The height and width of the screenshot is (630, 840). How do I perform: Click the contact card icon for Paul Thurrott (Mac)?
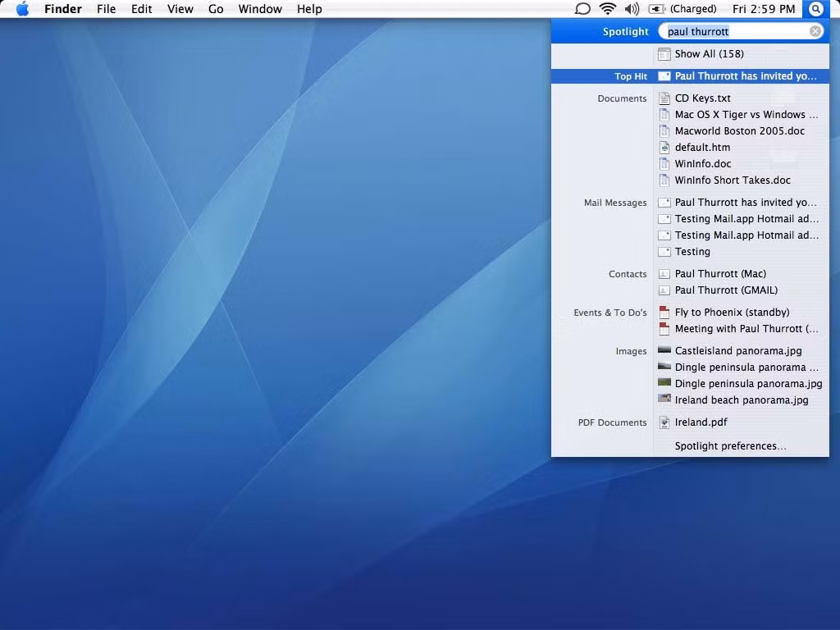tap(664, 273)
